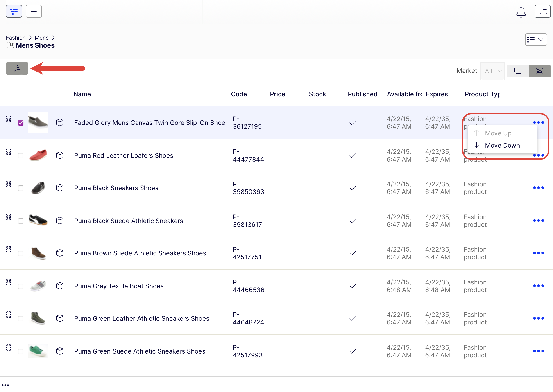The image size is (553, 392).
Task: Open more options for Puma Green Suede row
Action: (538, 351)
